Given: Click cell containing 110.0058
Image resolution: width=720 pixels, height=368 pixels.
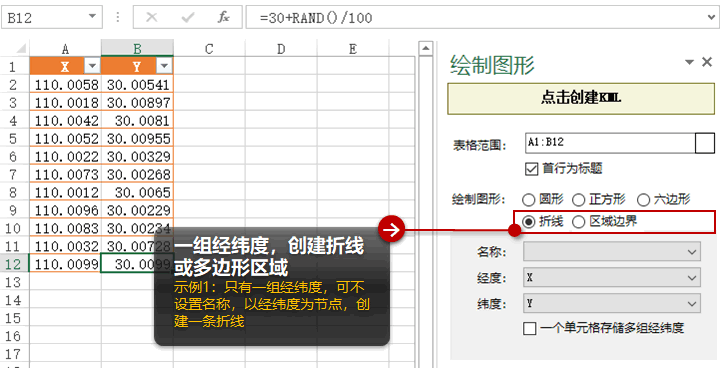Looking at the screenshot, I should [65, 85].
